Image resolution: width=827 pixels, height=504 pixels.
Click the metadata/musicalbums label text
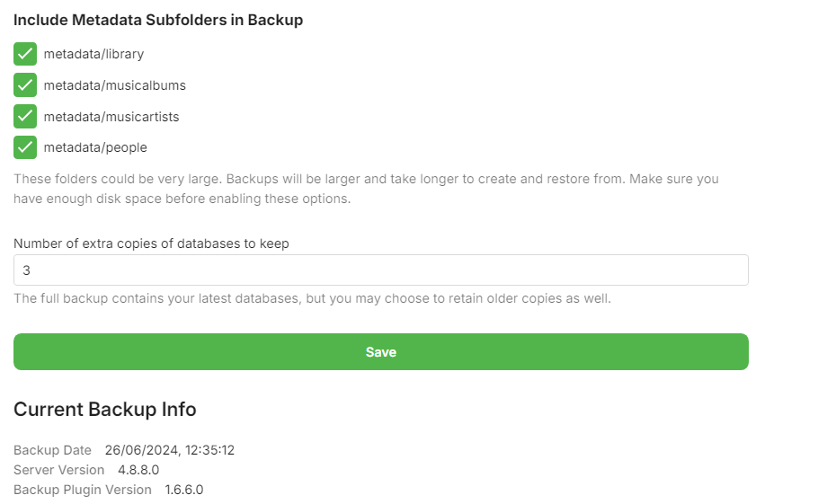click(114, 85)
